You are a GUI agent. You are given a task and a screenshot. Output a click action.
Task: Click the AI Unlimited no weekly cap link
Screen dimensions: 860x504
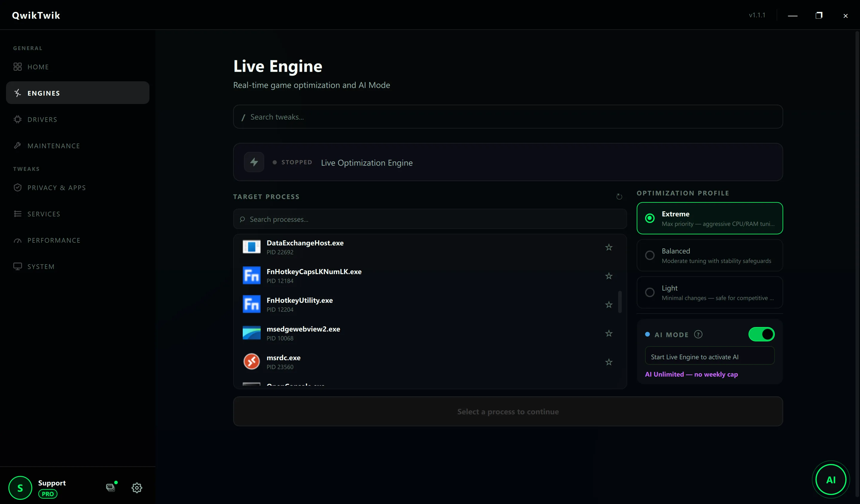691,374
